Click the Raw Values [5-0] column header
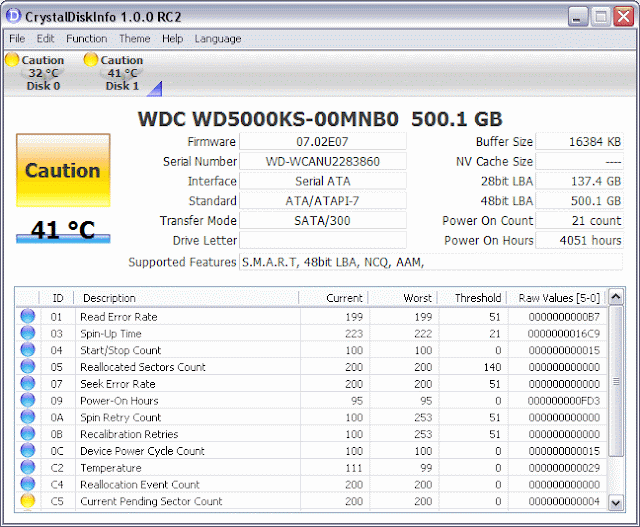The height and width of the screenshot is (527, 640). tap(556, 298)
